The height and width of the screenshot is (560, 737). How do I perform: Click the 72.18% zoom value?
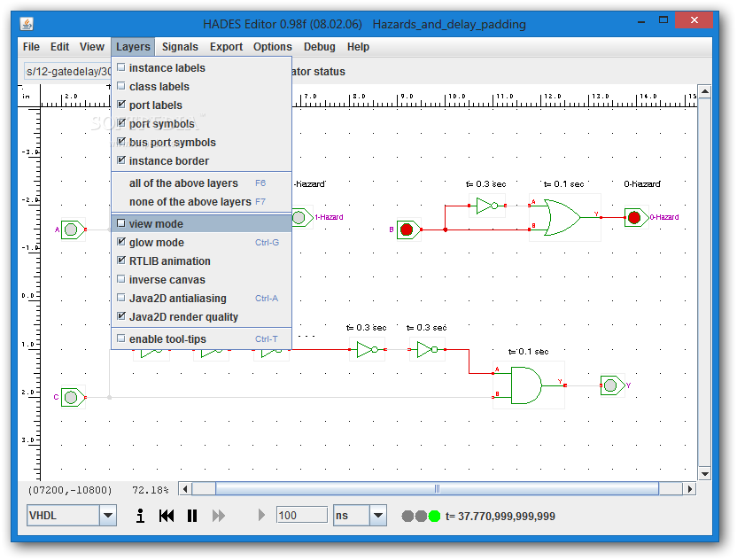(x=151, y=490)
